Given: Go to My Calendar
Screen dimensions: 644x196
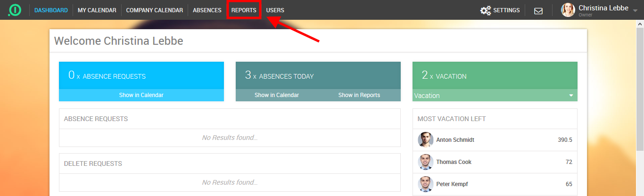Looking at the screenshot, I should (97, 10).
